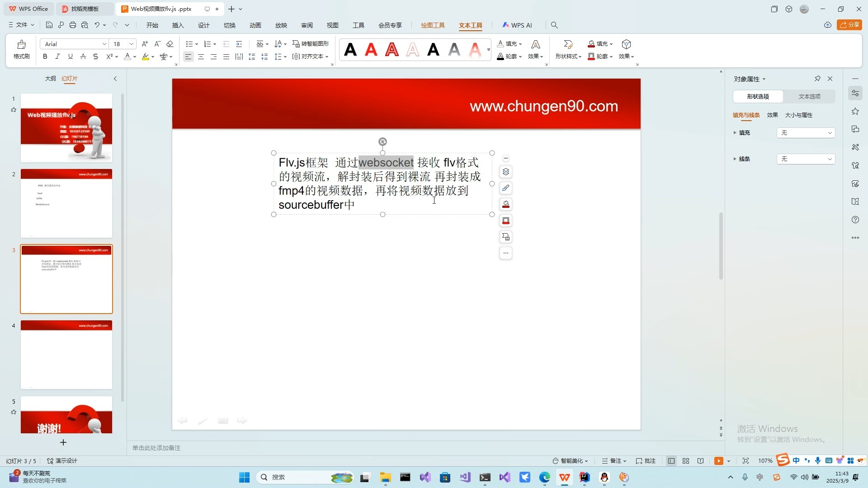Screen dimensions: 868x488
Task: Center align the text
Action: pos(201,56)
